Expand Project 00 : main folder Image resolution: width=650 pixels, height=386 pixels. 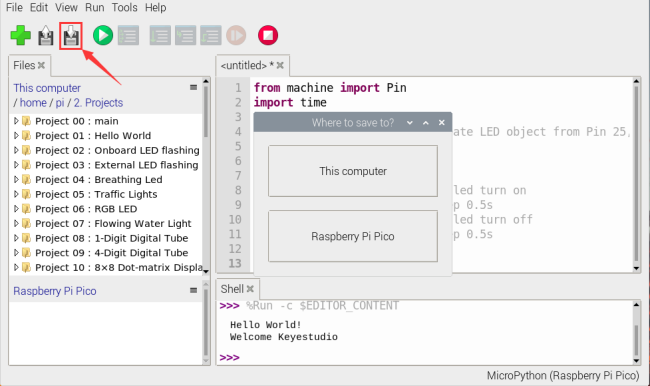tap(16, 121)
